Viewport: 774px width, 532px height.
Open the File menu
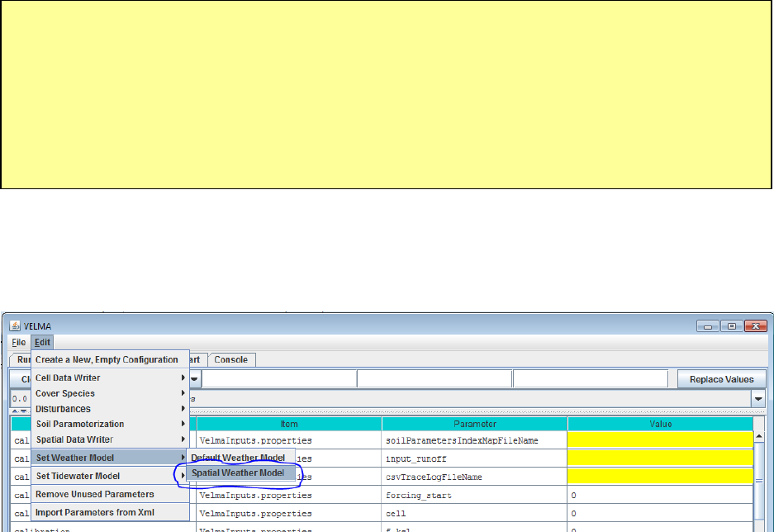19,342
